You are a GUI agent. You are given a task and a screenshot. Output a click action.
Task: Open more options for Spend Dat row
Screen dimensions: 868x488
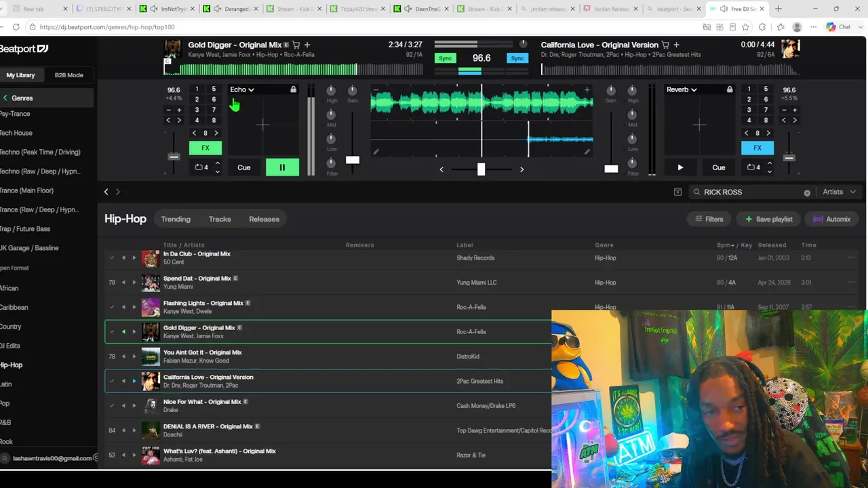pos(851,282)
